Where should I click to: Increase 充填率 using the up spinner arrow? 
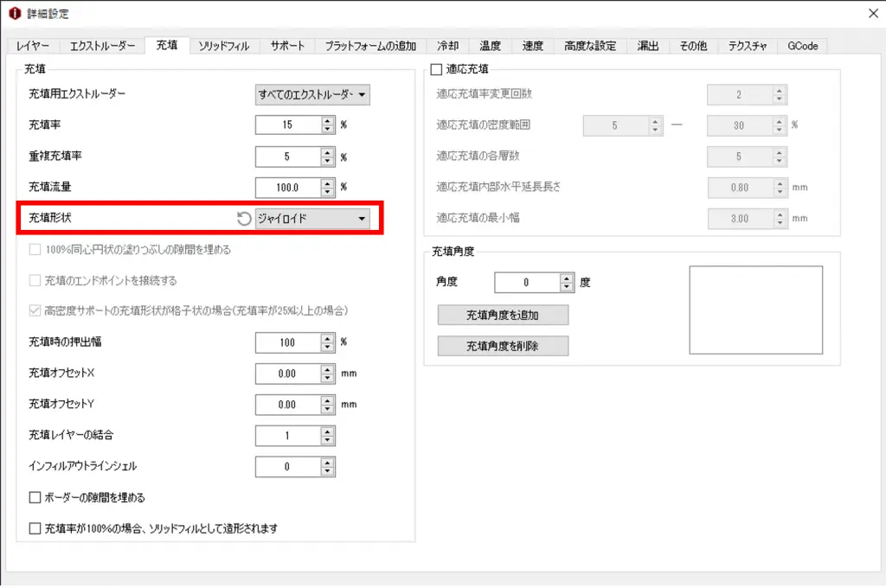point(327,120)
